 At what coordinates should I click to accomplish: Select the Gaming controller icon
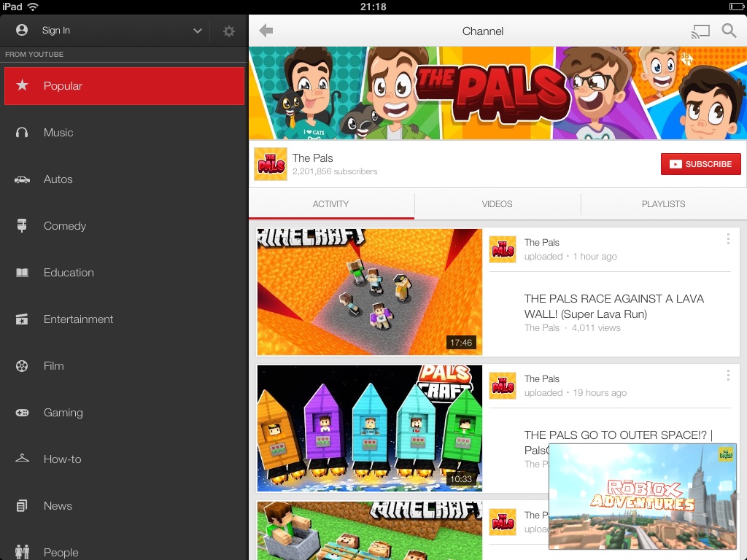[x=22, y=413]
